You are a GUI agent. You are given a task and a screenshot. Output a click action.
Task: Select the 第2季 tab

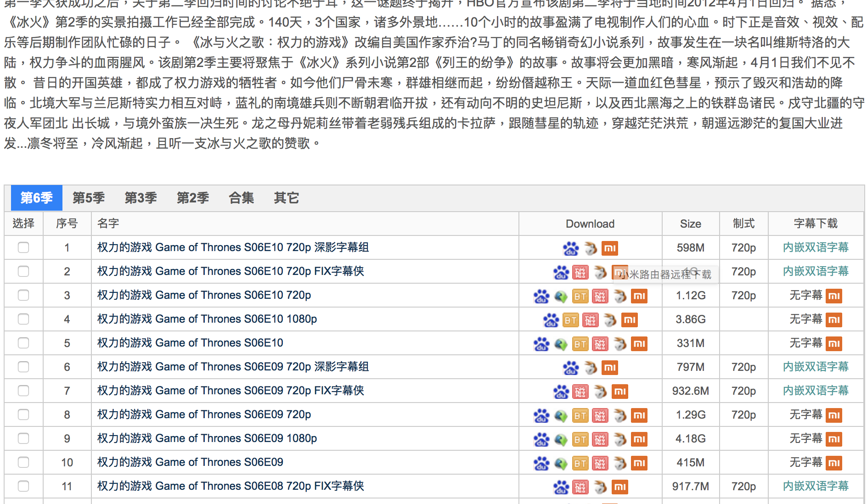pos(193,198)
